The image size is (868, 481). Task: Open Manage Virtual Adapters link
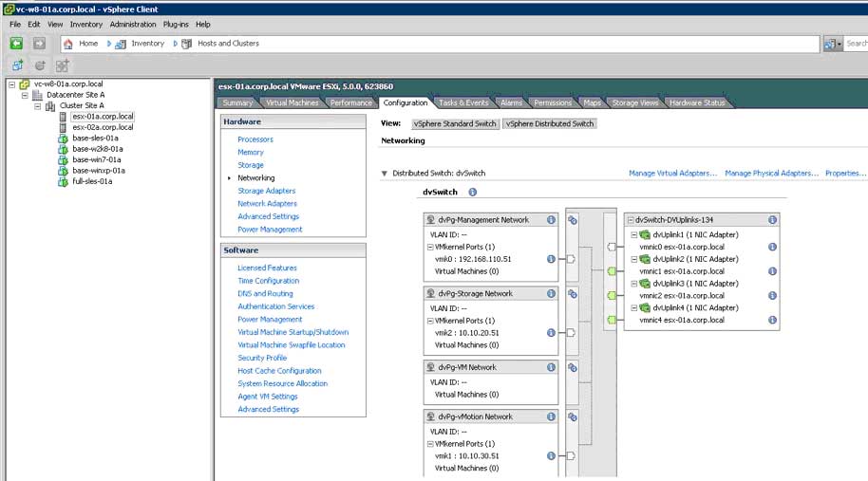[x=672, y=173]
